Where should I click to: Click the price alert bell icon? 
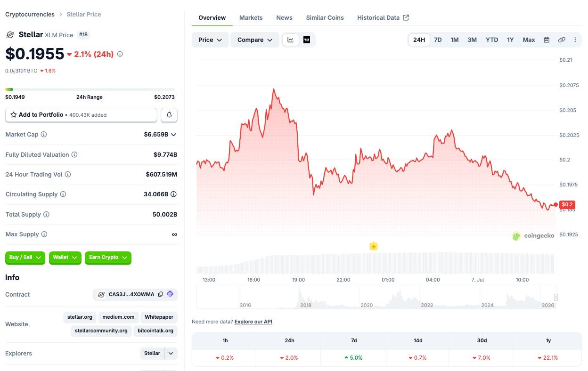[169, 115]
